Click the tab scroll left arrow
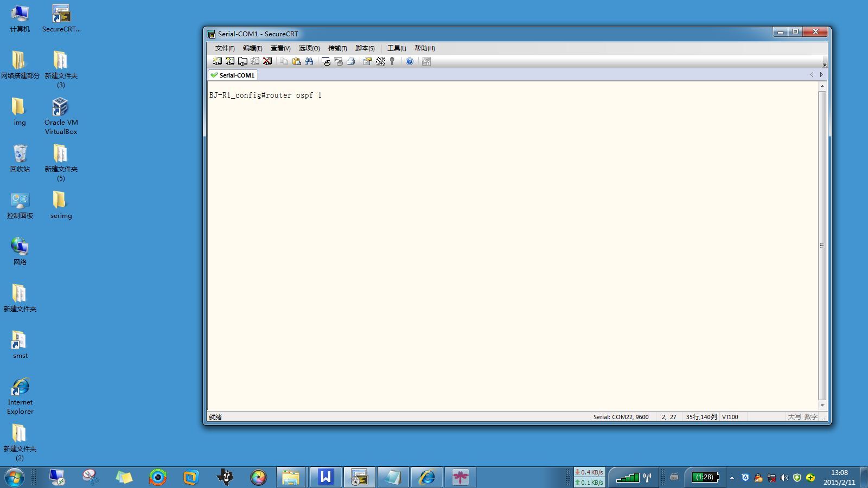Image resolution: width=868 pixels, height=488 pixels. 812,75
